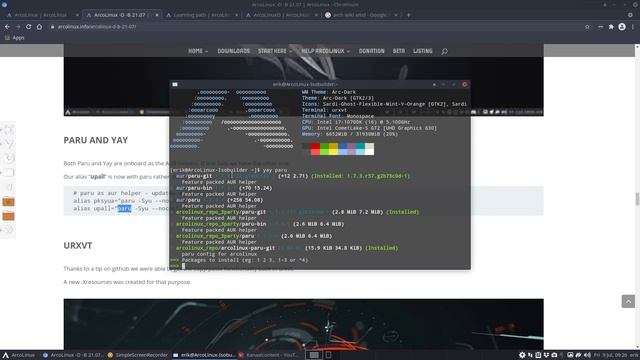Viewport: 640px width, 360px height.
Task: Switch to the Chromium ArcoLinux taskbar item
Action: coord(73,355)
